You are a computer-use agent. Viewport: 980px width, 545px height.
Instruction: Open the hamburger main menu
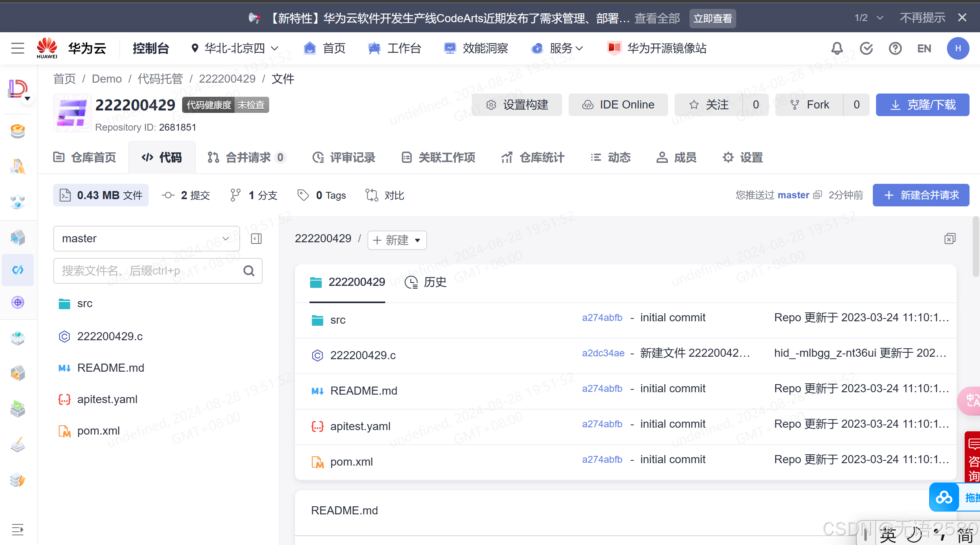pos(18,48)
